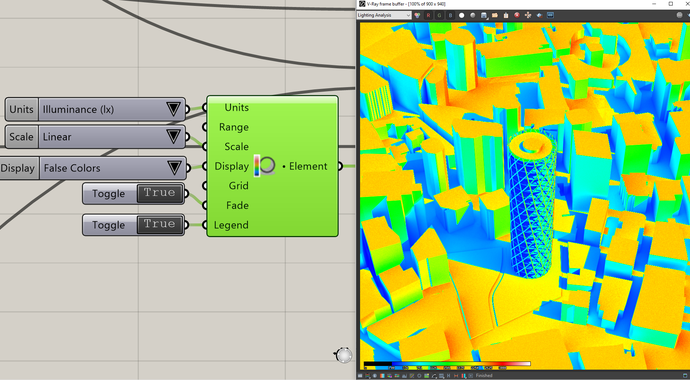This screenshot has height=380, width=690.
Task: Click grey sphere icon at toolbar right end
Action: coord(679,15)
